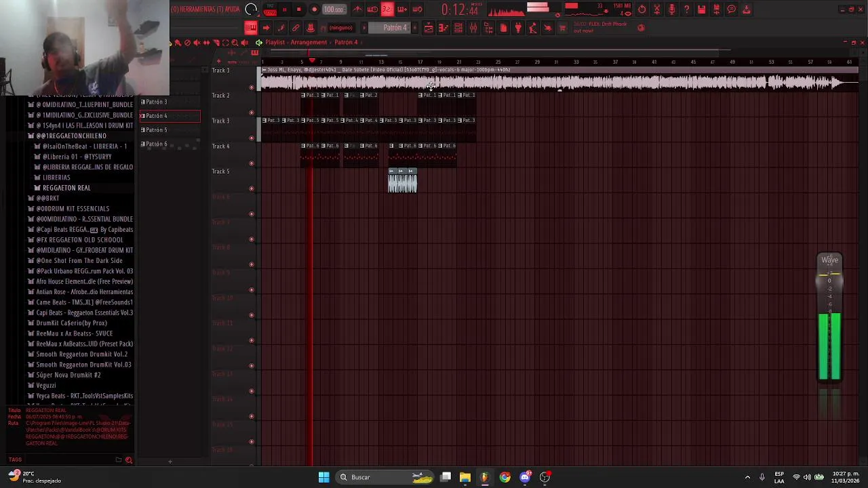Viewport: 868px width, 488px height.
Task: Open the playlist options arrow before the title
Action: point(259,42)
